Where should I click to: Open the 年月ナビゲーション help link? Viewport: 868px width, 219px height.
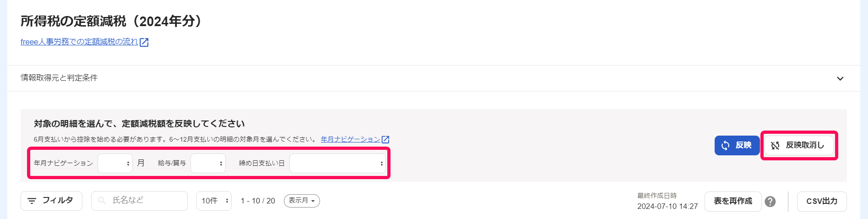[350, 139]
